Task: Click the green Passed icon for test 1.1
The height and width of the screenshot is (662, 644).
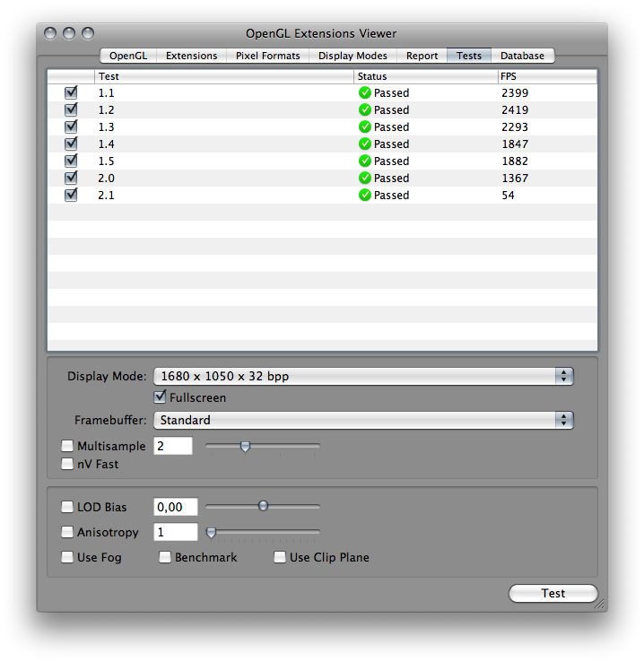Action: click(x=365, y=93)
